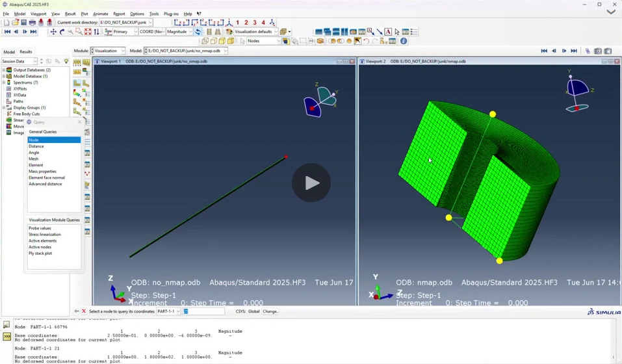The image size is (622, 364).
Task: Expand the Output Databases tree node
Action: click(x=4, y=70)
